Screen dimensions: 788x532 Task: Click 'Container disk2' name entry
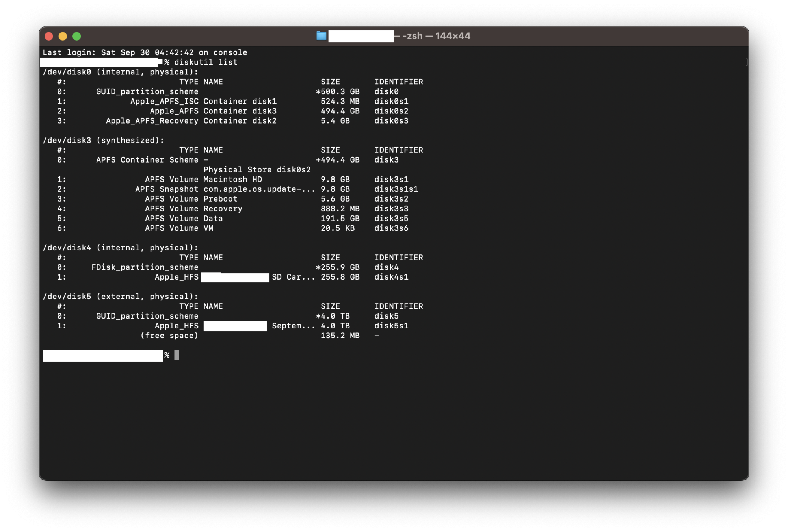coord(240,121)
